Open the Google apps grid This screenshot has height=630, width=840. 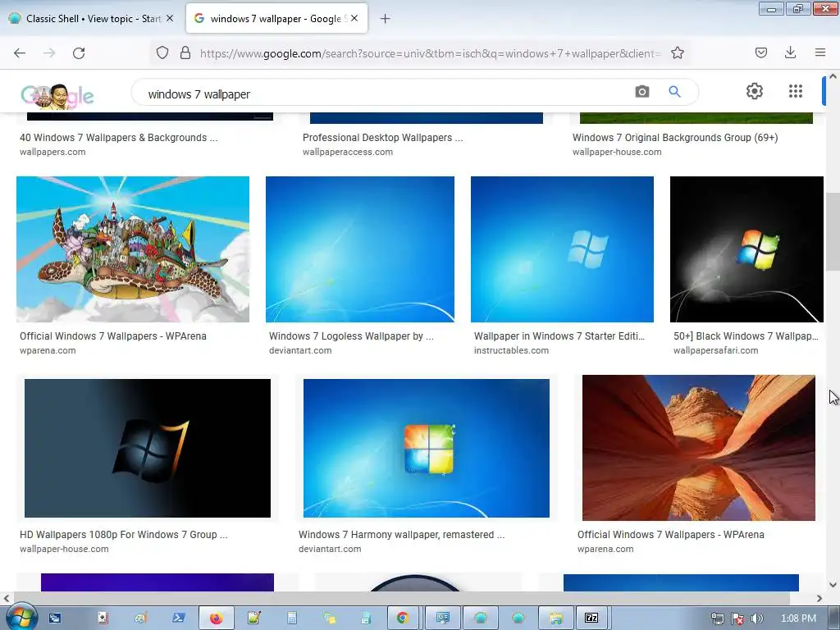pyautogui.click(x=796, y=91)
